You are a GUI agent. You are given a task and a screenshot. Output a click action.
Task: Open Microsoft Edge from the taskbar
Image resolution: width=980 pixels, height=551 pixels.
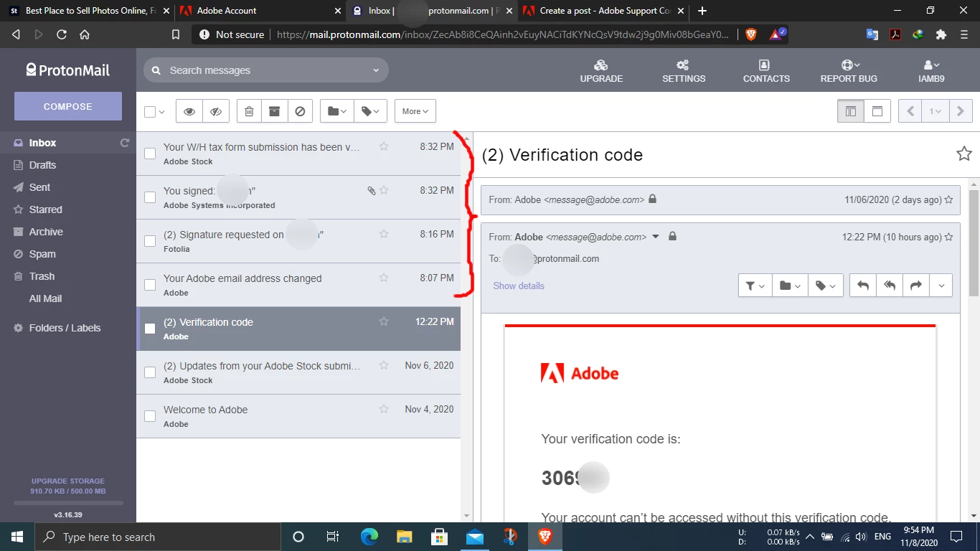(x=369, y=536)
